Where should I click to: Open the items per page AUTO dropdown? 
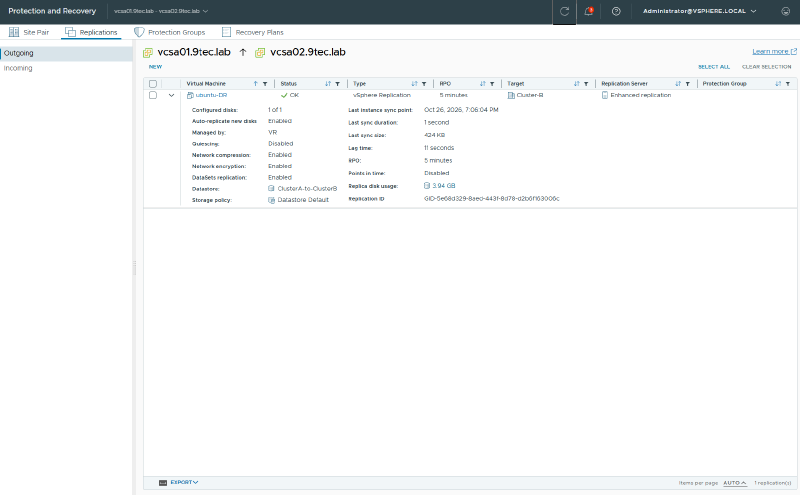(735, 483)
